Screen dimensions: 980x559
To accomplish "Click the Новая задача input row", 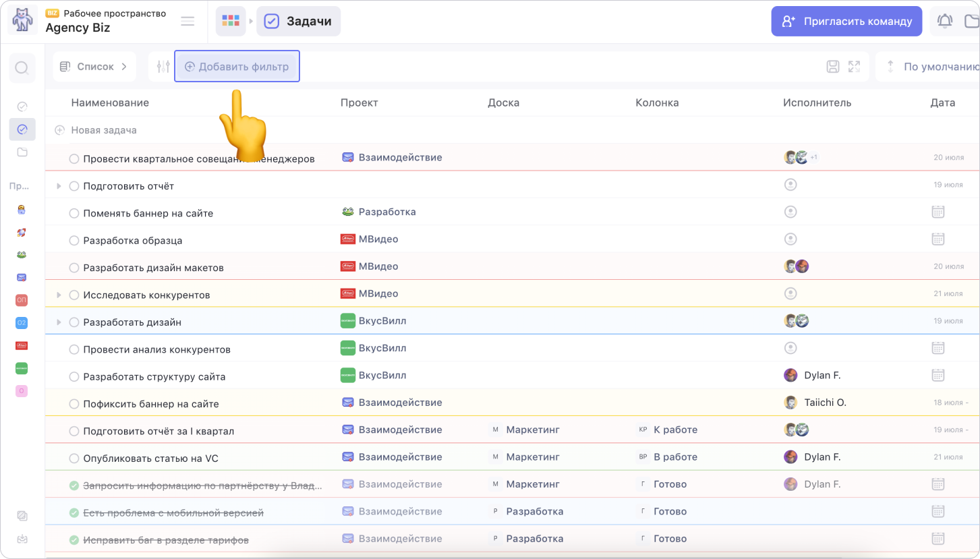I will coord(104,130).
